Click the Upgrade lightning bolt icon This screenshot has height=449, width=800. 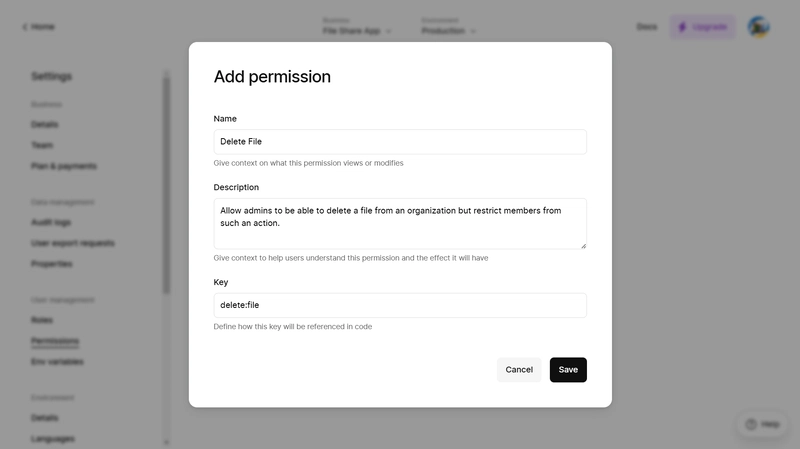(682, 27)
